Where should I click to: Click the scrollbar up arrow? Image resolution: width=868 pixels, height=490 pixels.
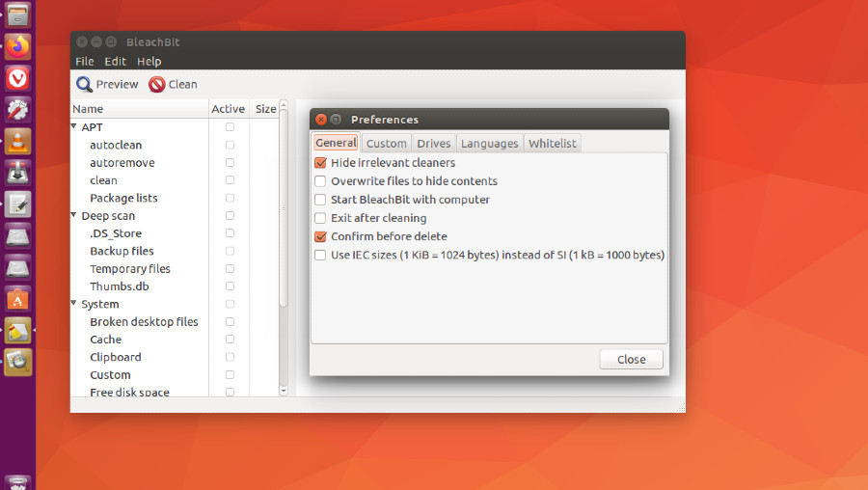coord(284,104)
